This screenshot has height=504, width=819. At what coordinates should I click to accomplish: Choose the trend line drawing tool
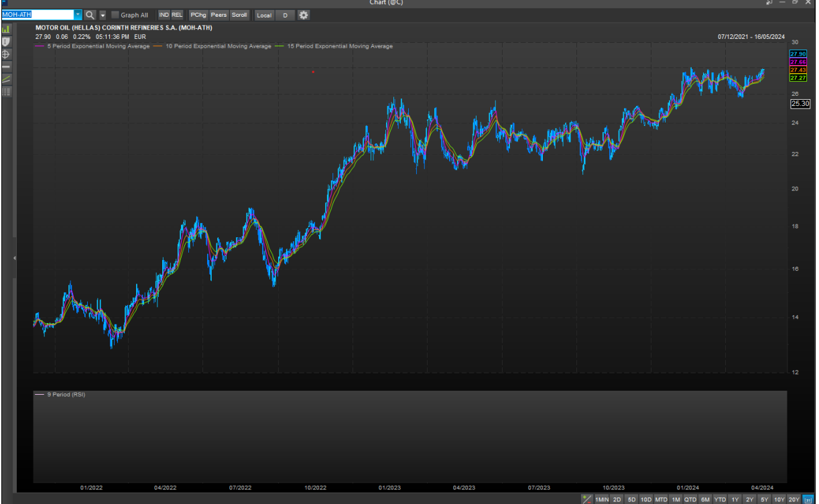click(x=7, y=79)
